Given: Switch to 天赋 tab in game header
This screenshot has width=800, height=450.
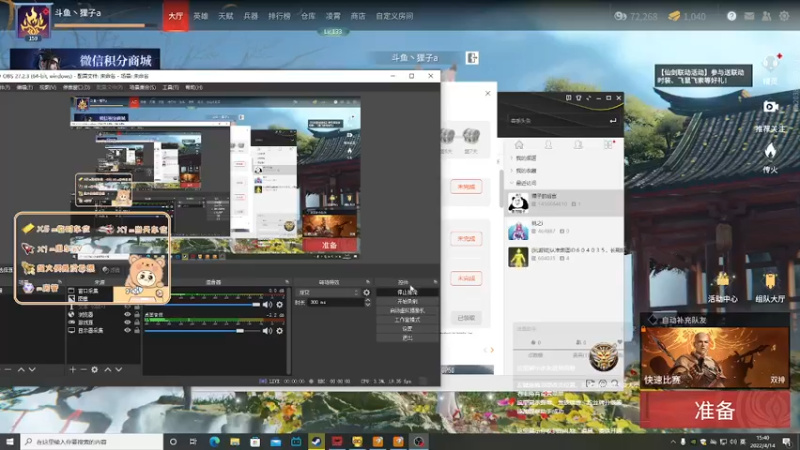Looking at the screenshot, I should click(x=226, y=16).
